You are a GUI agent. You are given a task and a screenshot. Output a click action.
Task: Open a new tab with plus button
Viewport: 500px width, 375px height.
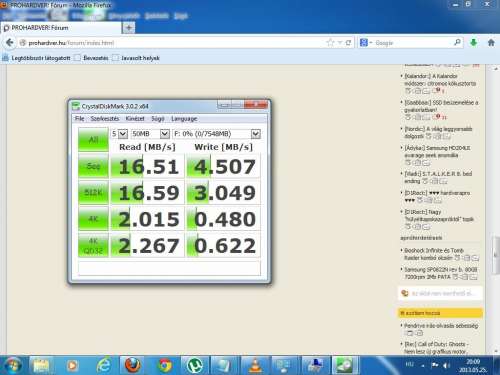(129, 28)
